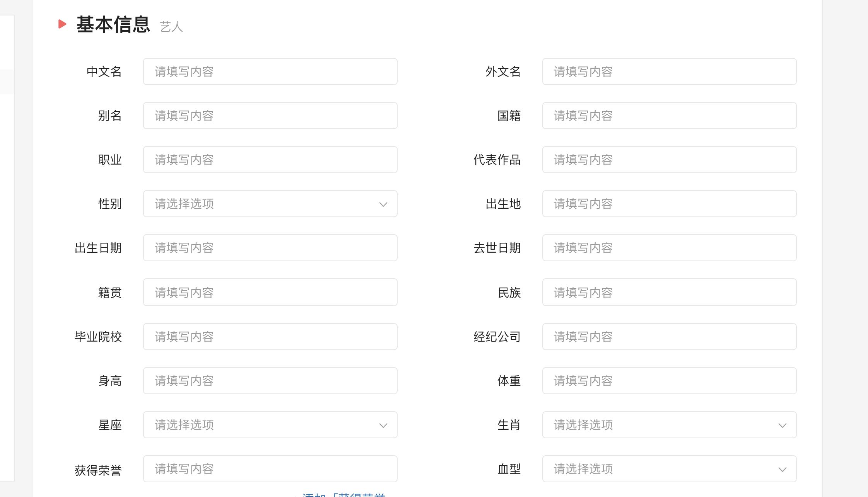Open the 星座 (constellation) dropdown
Image resolution: width=868 pixels, height=497 pixels.
pyautogui.click(x=270, y=425)
